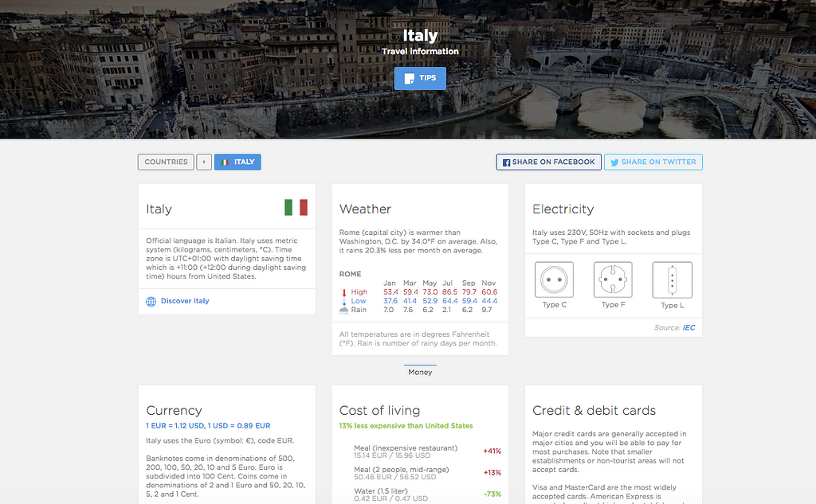Click the ROME label in weather table

(x=351, y=274)
